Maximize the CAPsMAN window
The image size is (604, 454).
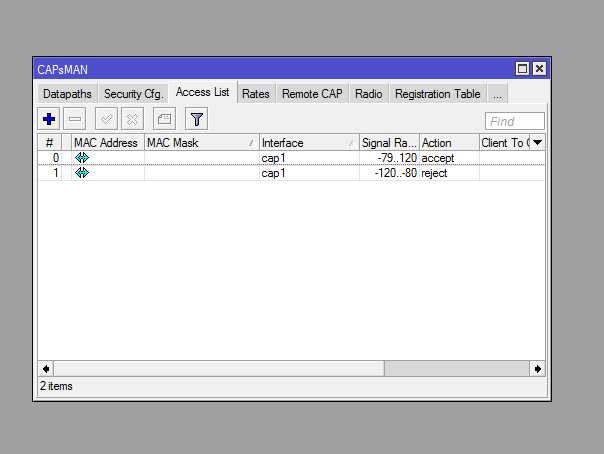click(522, 69)
